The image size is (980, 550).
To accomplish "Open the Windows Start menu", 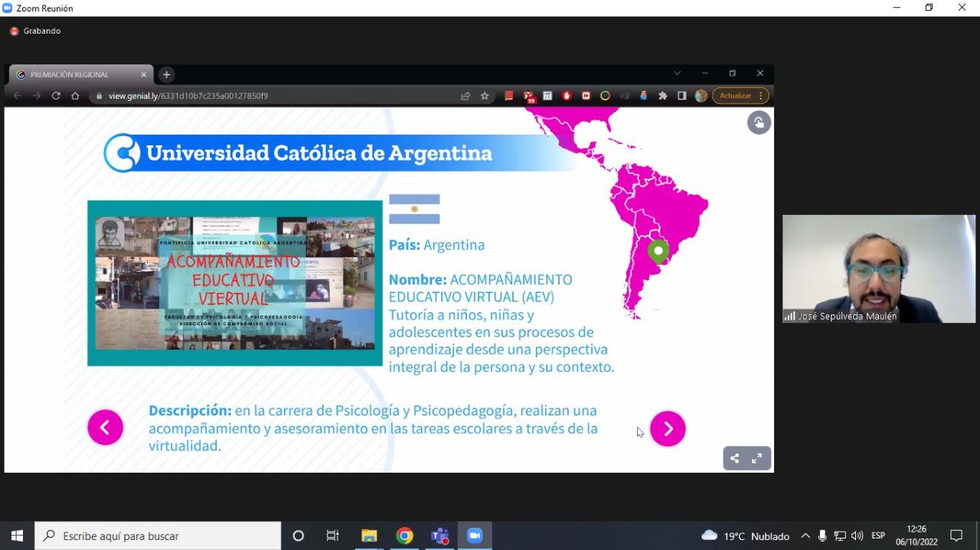I will pyautogui.click(x=17, y=535).
